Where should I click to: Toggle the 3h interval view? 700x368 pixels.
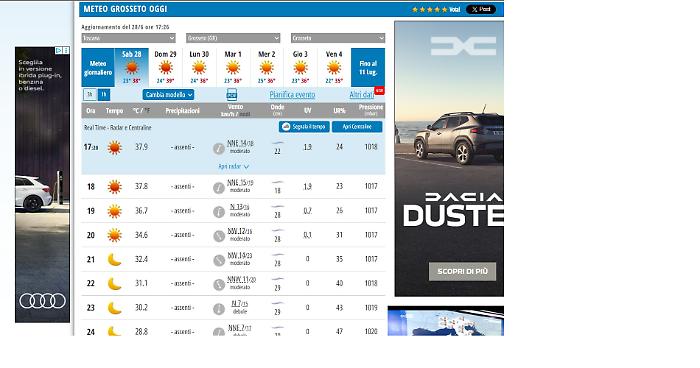tap(90, 95)
